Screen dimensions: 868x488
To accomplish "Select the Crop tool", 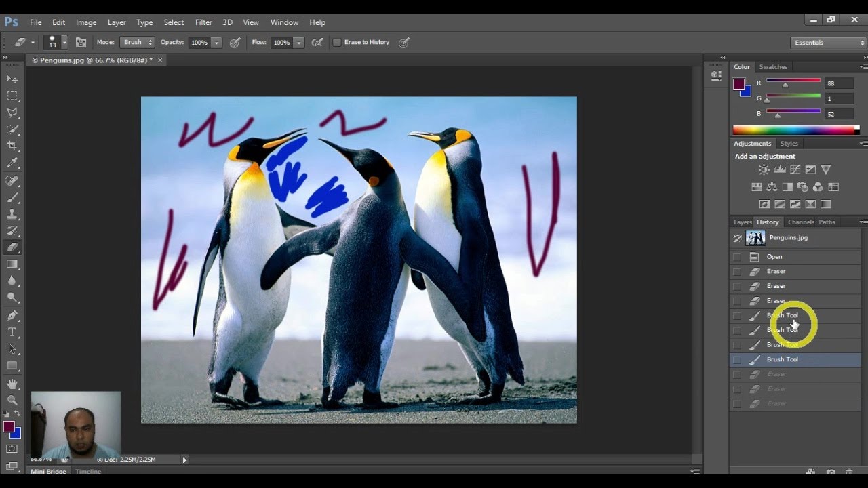I will tap(12, 146).
